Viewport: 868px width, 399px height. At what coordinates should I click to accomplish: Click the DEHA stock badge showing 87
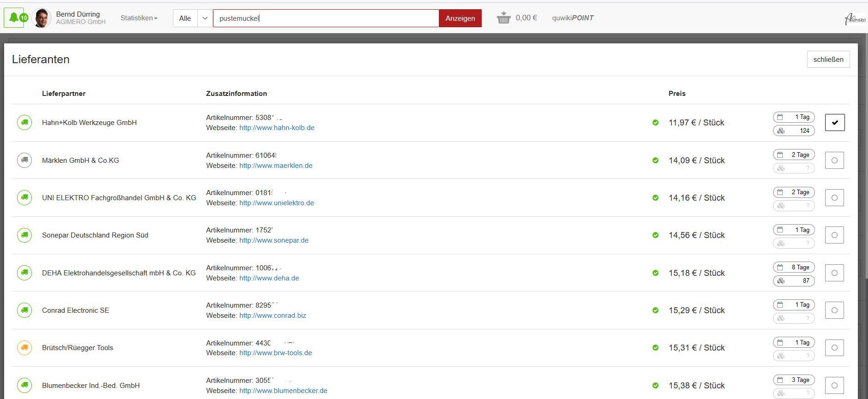(x=794, y=280)
